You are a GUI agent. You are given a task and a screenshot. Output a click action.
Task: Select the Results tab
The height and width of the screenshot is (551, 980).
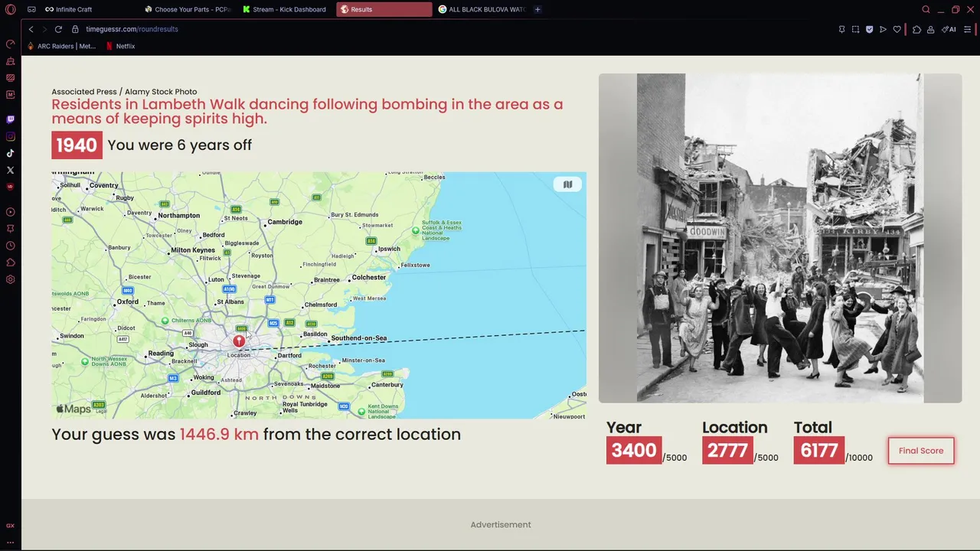point(384,9)
